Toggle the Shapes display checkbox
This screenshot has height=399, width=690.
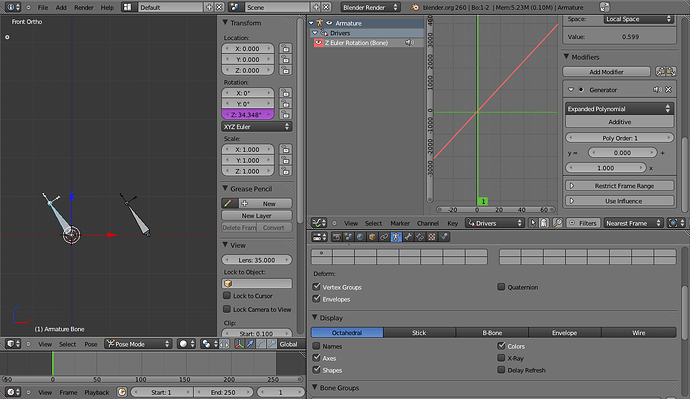click(316, 370)
